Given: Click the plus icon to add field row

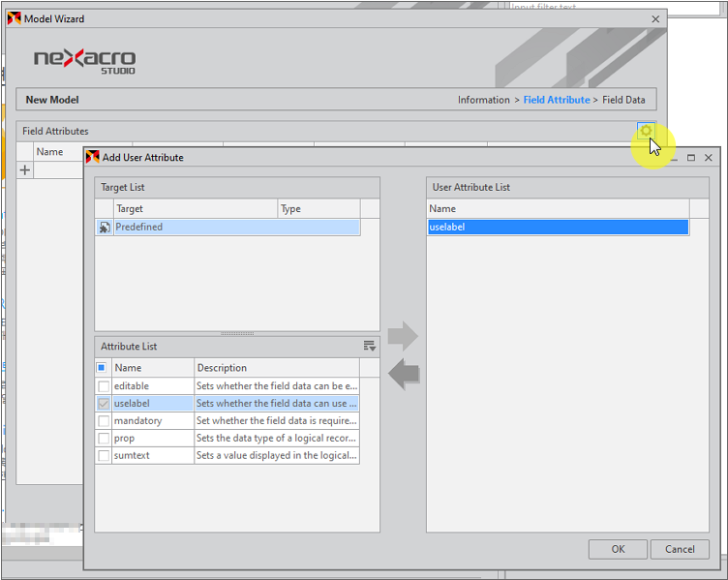Looking at the screenshot, I should [x=25, y=170].
